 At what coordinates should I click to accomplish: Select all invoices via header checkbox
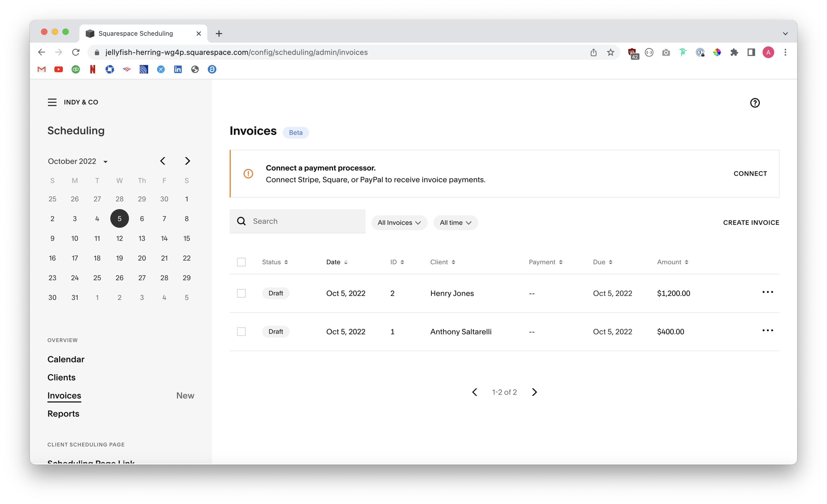click(x=241, y=262)
